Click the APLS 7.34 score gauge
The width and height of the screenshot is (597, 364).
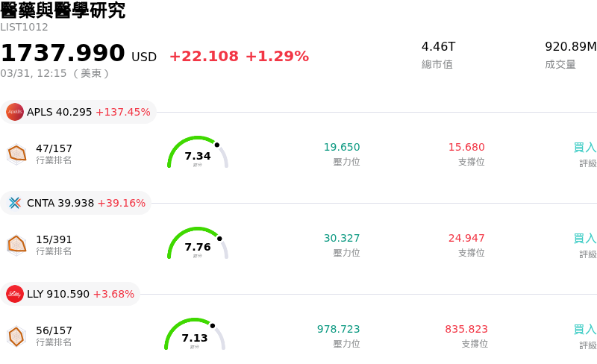(x=198, y=154)
